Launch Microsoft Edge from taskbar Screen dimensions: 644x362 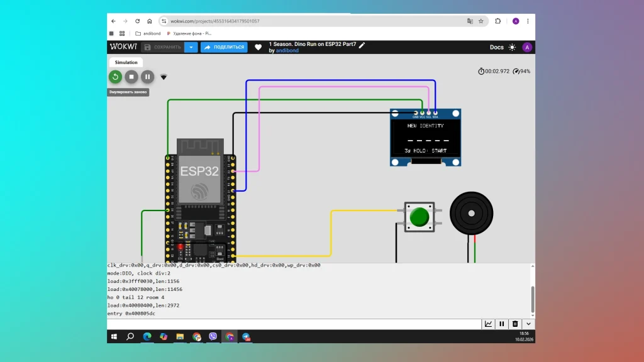147,337
